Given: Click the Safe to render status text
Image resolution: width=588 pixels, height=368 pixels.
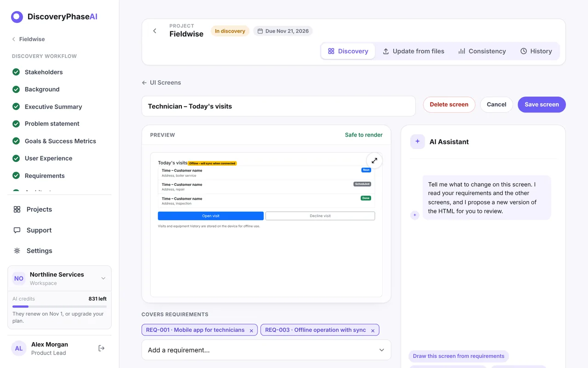Looking at the screenshot, I should pos(364,135).
